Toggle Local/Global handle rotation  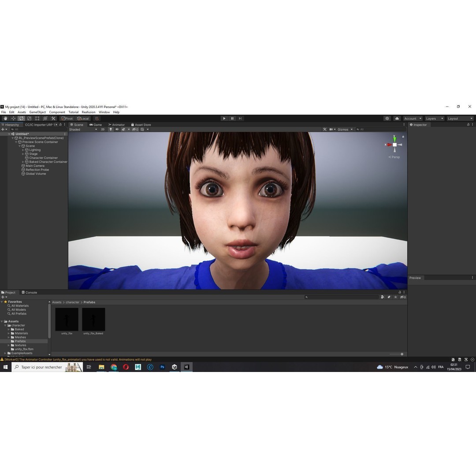pyautogui.click(x=83, y=119)
